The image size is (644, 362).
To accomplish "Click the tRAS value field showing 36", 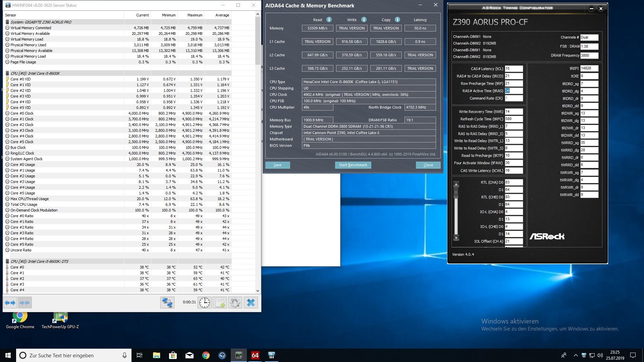I will tap(514, 91).
